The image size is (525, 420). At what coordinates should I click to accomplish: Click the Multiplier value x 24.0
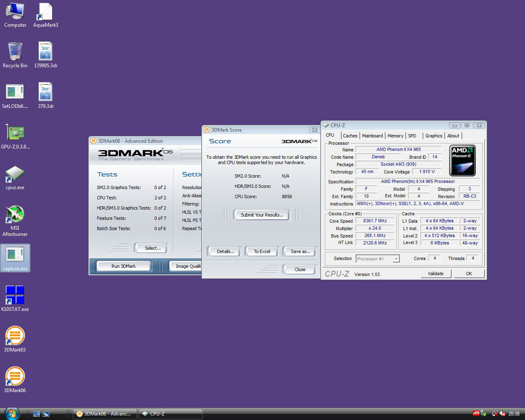pos(375,228)
